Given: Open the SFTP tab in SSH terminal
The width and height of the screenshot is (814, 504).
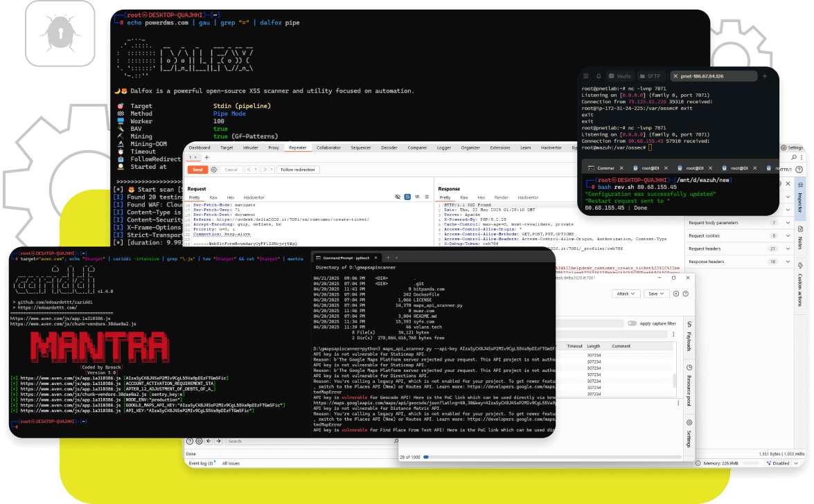Looking at the screenshot, I should click(x=650, y=76).
